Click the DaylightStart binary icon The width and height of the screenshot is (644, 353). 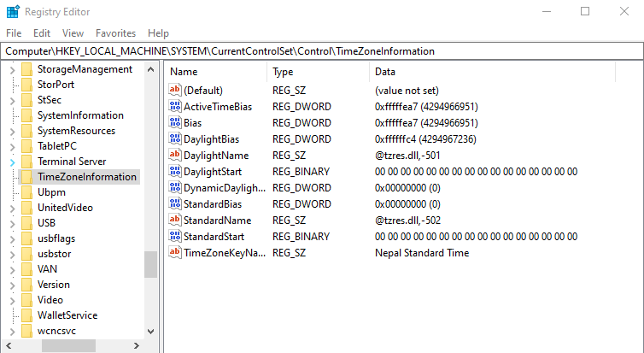tap(174, 171)
